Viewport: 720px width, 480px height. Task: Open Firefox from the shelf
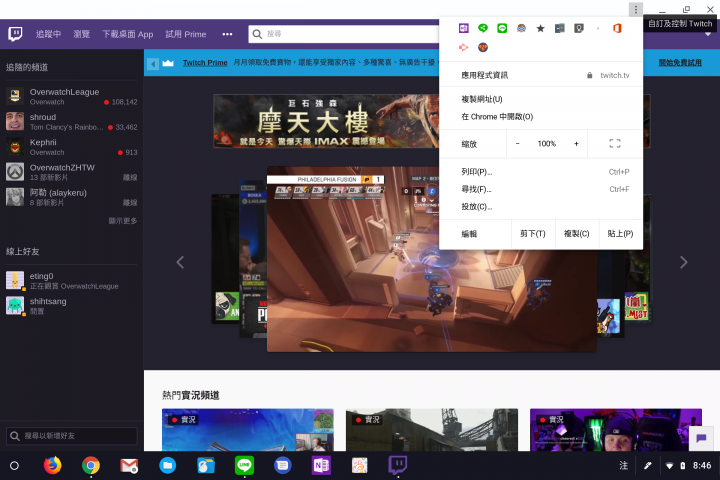(x=52, y=465)
